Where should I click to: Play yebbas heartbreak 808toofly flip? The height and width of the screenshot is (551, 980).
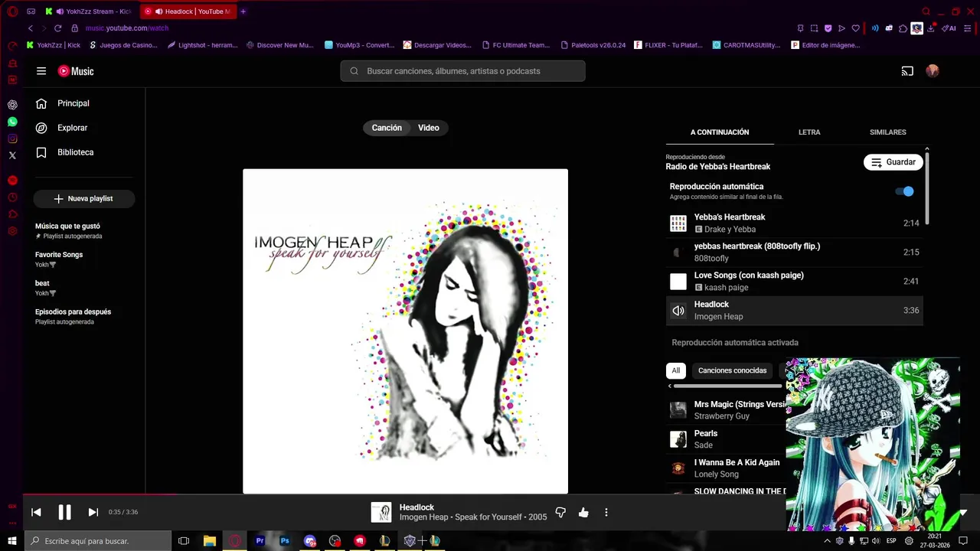pos(794,252)
